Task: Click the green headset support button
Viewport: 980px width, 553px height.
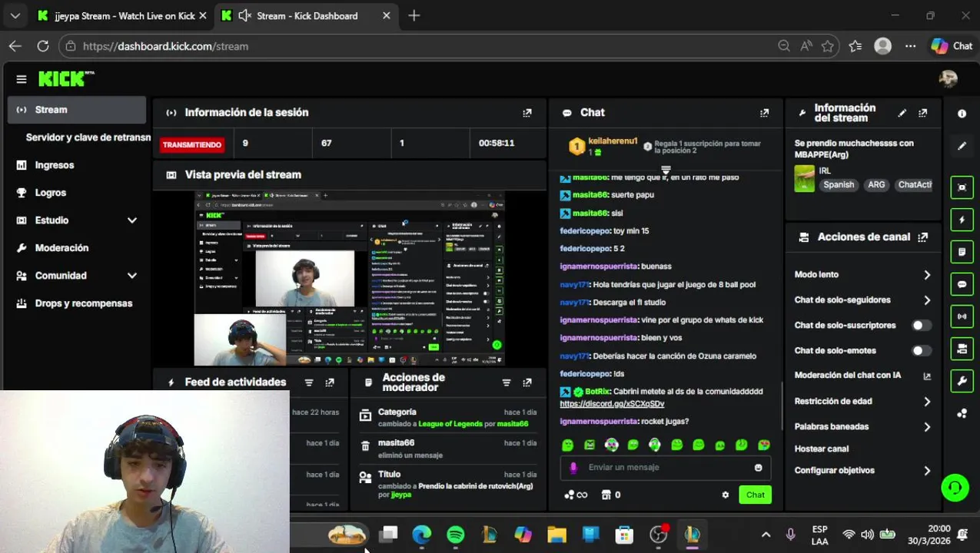Action: pos(955,488)
